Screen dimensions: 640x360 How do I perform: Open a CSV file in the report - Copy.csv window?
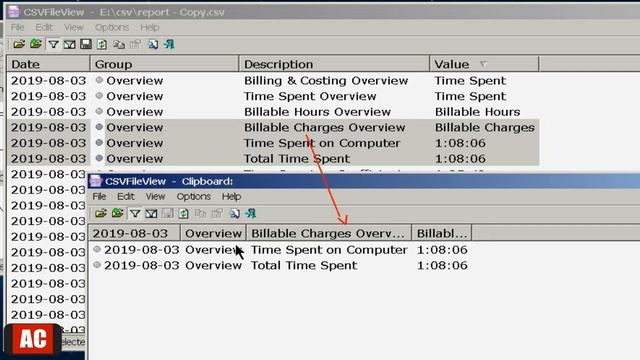(x=19, y=44)
